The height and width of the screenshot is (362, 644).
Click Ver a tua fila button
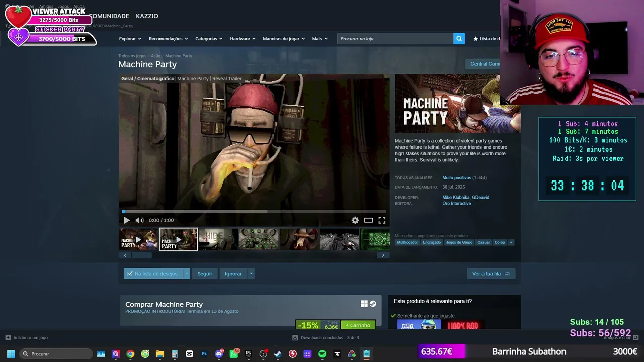[x=491, y=274]
